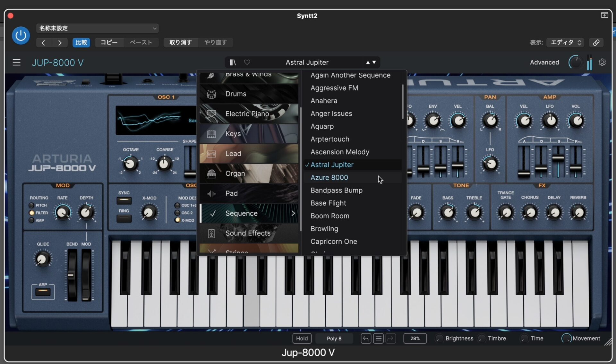Click the Organ category icon
The height and width of the screenshot is (364, 616).
(211, 174)
